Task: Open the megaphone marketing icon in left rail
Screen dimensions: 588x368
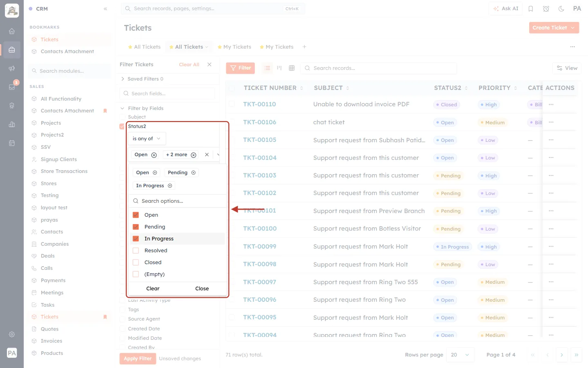Action: pos(12,68)
